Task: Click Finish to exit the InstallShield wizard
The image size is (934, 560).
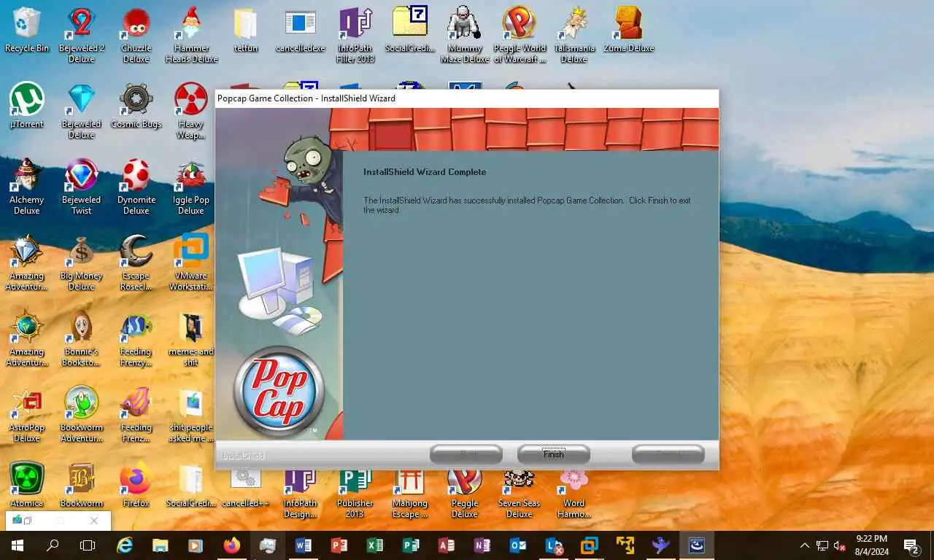Action: coord(553,454)
